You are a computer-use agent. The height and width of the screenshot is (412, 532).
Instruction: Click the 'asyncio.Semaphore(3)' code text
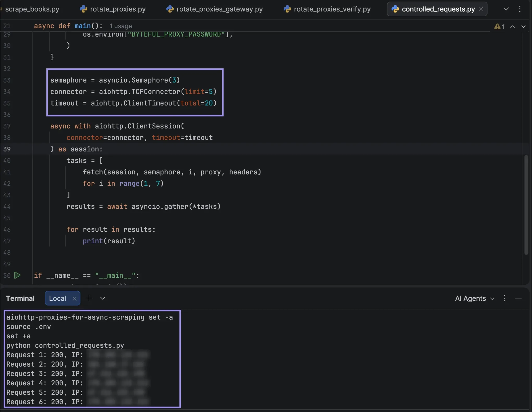click(x=139, y=80)
